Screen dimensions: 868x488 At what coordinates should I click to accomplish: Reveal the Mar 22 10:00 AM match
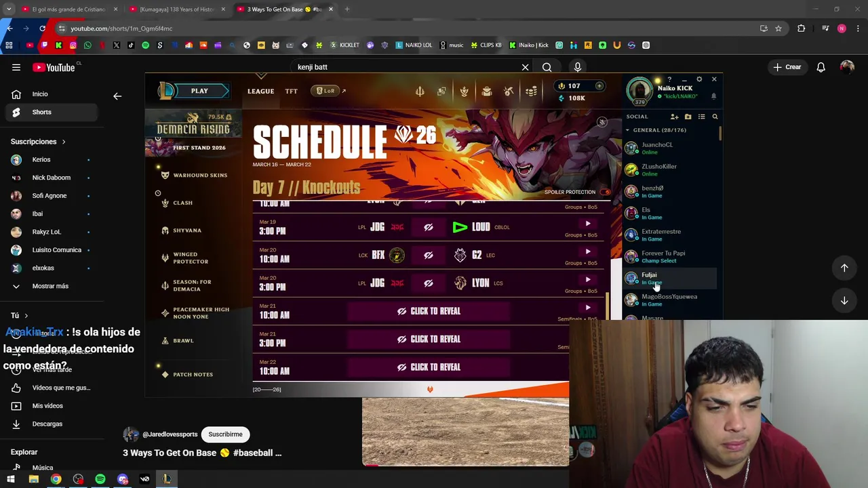click(429, 367)
